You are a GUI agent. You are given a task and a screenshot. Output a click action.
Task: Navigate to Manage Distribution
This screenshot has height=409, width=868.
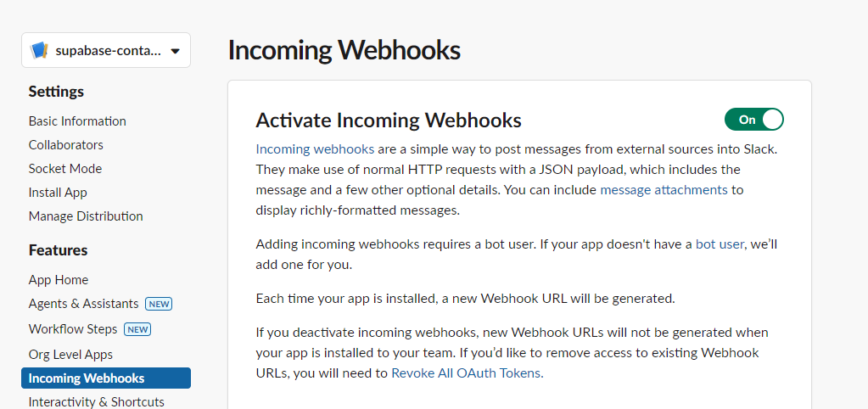(x=86, y=216)
